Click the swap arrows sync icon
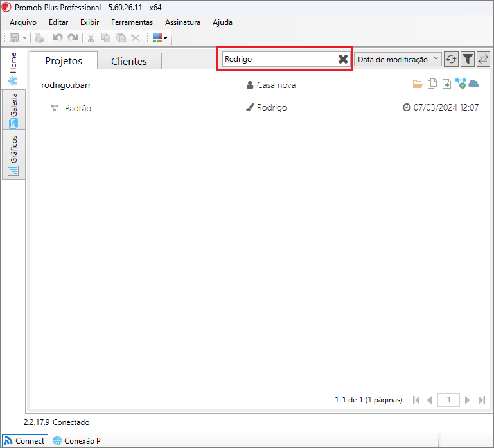 (483, 59)
